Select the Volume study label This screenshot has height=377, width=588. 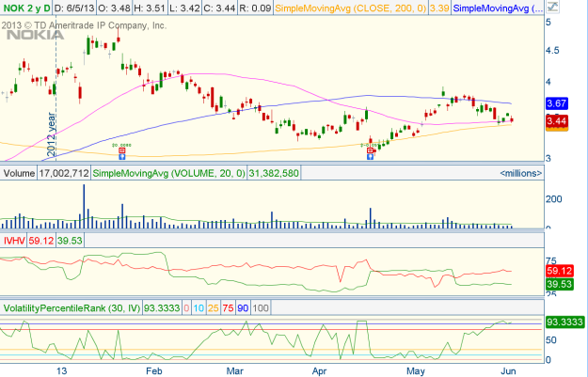point(19,174)
